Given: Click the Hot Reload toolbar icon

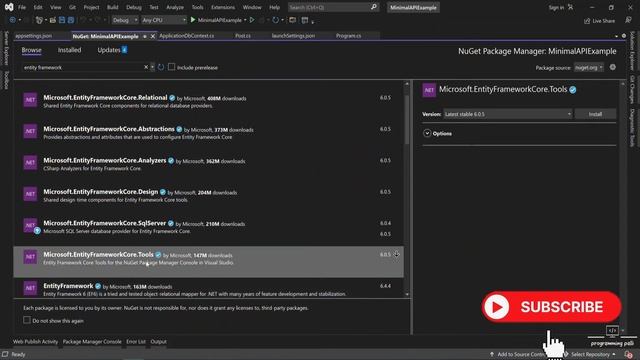Looking at the screenshot, I should click(276, 20).
